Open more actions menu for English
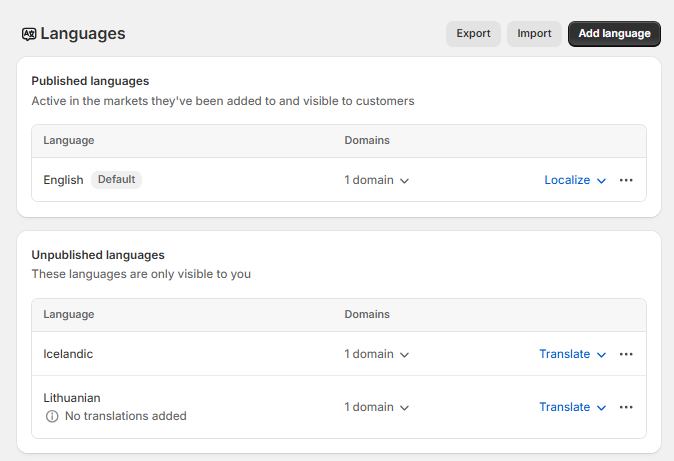Viewport: 674px width, 461px height. pyautogui.click(x=626, y=180)
